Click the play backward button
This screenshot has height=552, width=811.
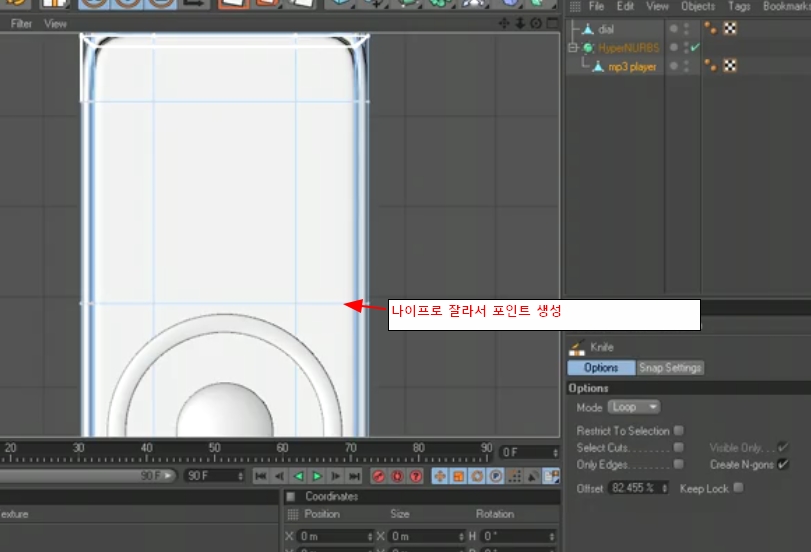(x=298, y=476)
